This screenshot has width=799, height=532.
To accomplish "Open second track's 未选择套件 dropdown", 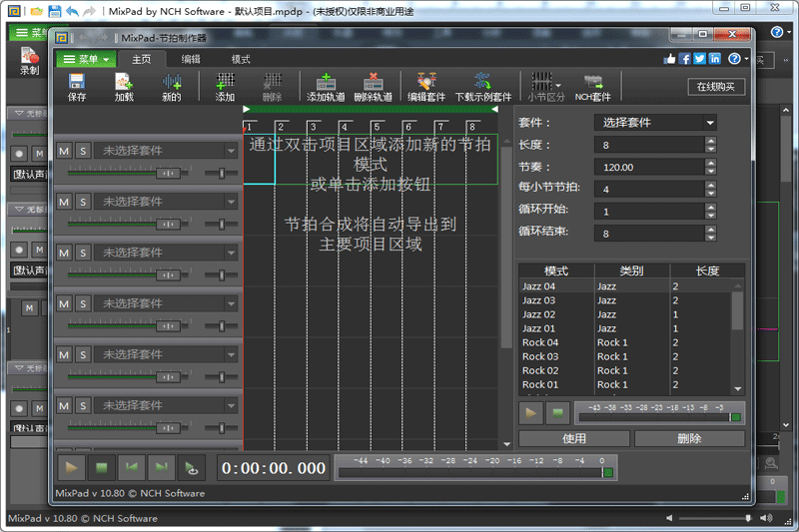I will pyautogui.click(x=166, y=202).
